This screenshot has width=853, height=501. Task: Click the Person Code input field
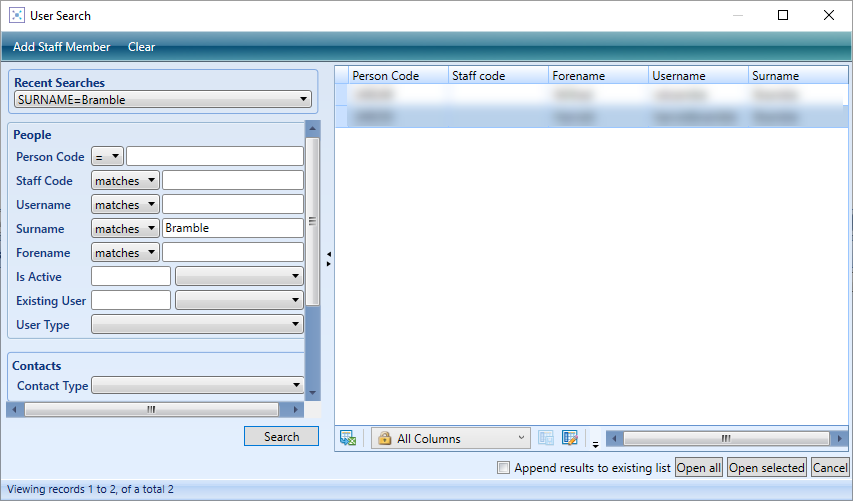click(215, 157)
